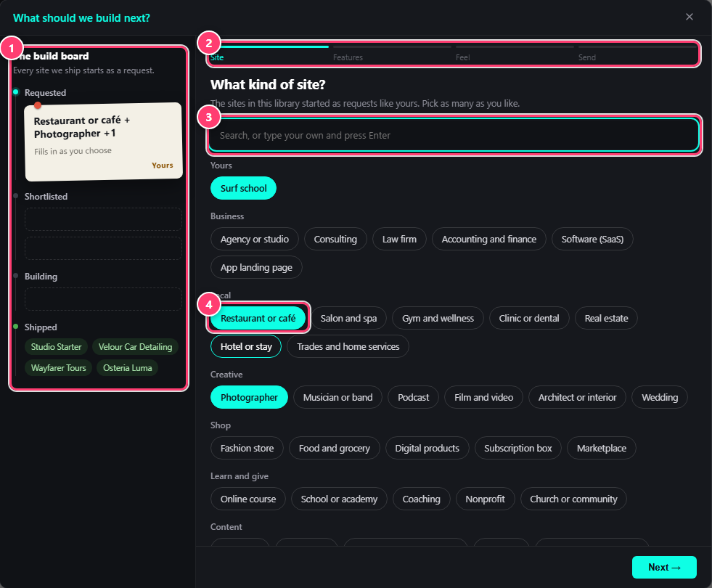
Task: Click the 'What kind of site?' heading
Action: point(268,84)
